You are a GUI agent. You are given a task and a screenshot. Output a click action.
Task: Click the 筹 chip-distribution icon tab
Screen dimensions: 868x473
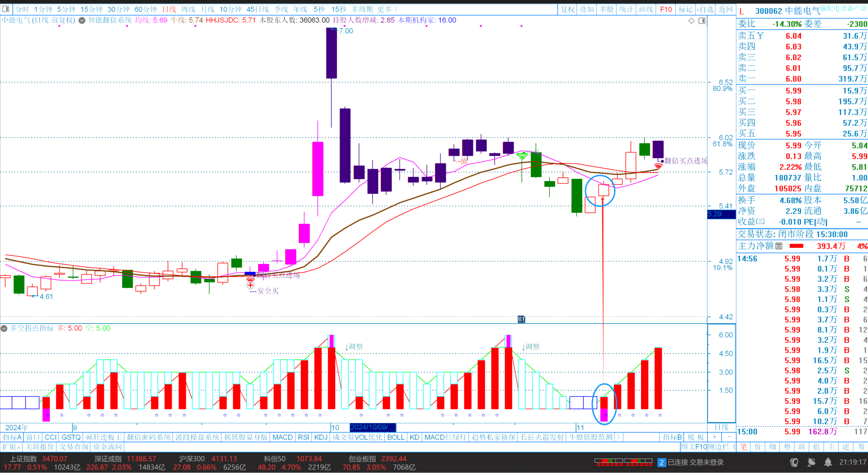pos(861,447)
